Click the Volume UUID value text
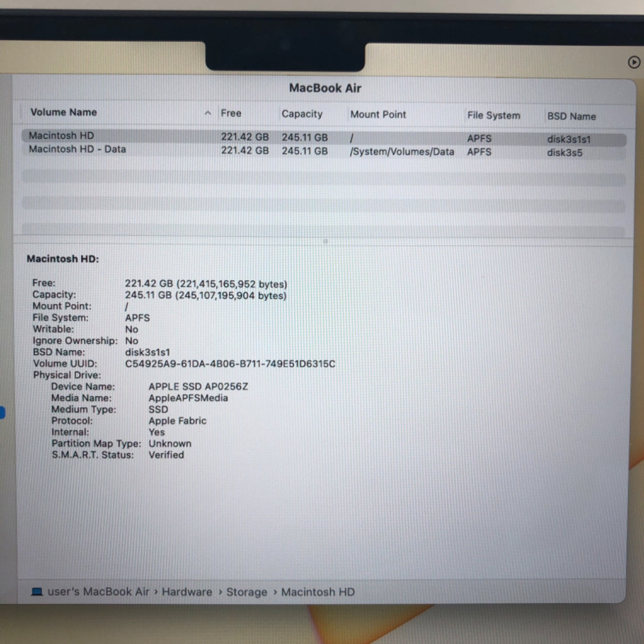Screen dimensions: 644x644 coord(230,364)
